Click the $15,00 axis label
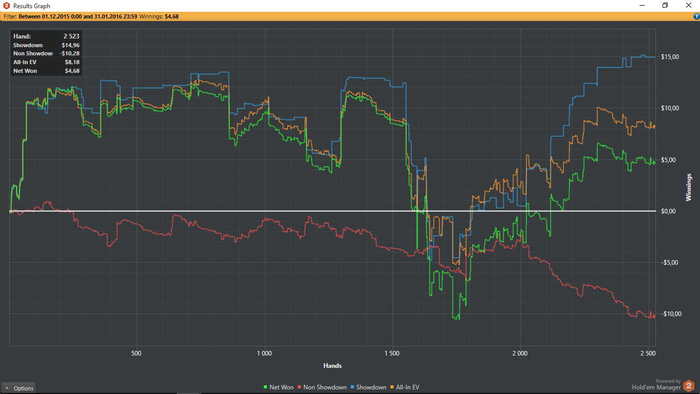The width and height of the screenshot is (700, 394). pyautogui.click(x=670, y=57)
